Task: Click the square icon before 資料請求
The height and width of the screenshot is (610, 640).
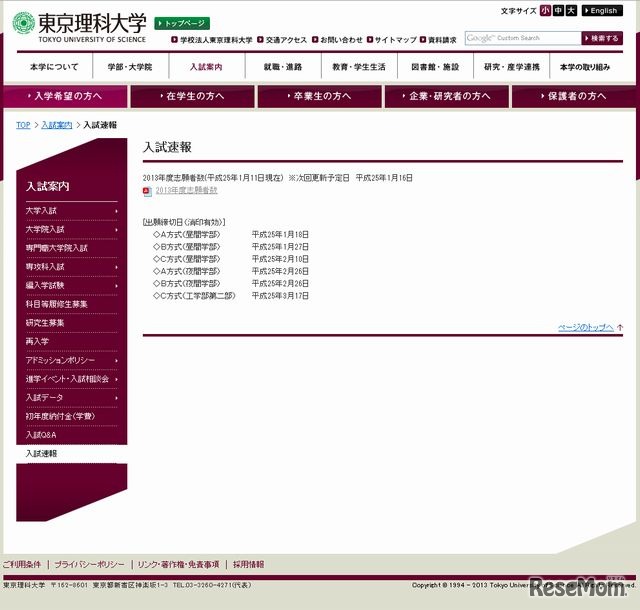Action: [x=423, y=40]
